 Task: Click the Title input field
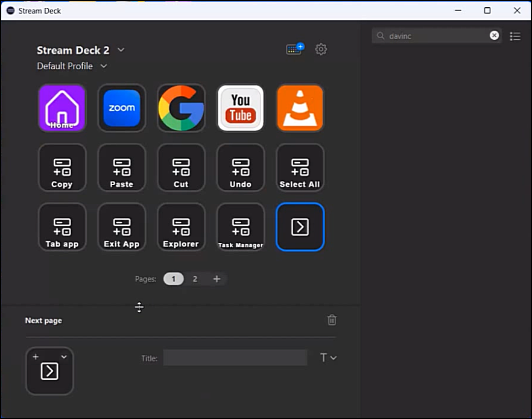pos(235,358)
